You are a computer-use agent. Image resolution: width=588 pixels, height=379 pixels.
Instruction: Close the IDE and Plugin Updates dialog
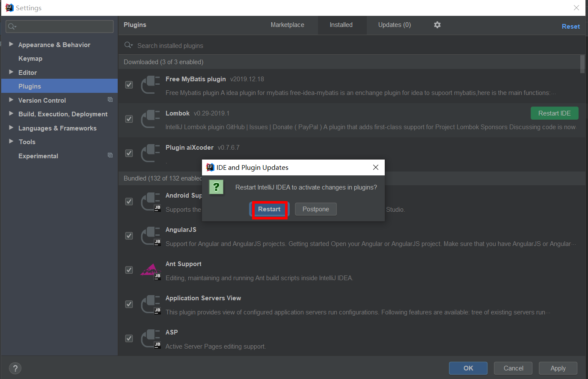click(x=376, y=167)
